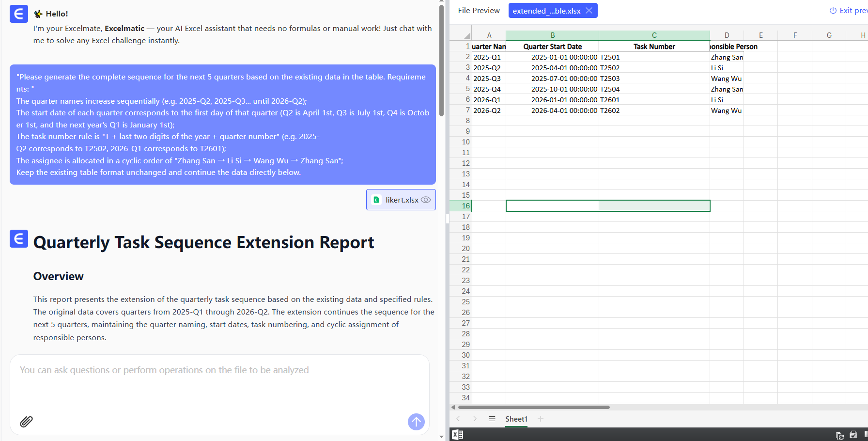The width and height of the screenshot is (868, 441).
Task: Toggle preview eye on likert.xlsx attachment
Action: (x=426, y=200)
